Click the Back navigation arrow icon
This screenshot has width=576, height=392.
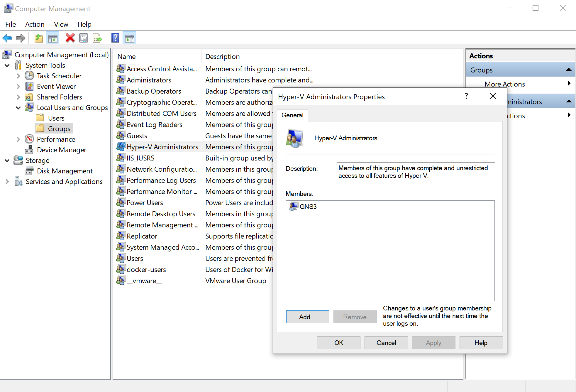pos(7,38)
